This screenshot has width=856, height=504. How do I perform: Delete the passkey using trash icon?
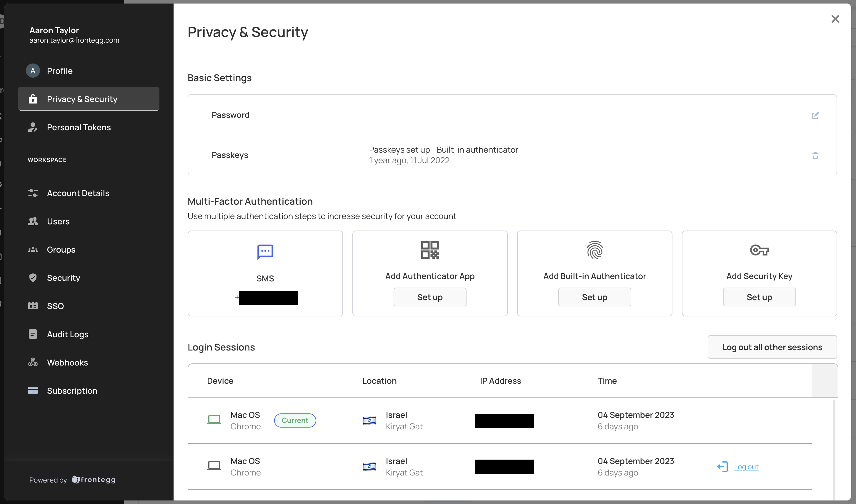tap(815, 156)
